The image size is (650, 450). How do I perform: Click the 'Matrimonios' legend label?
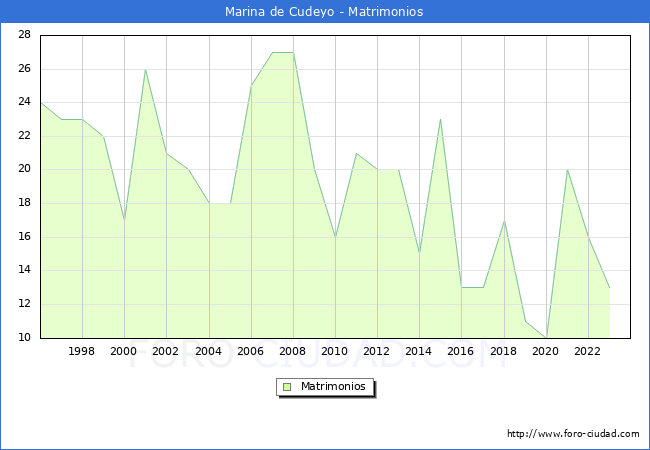tap(333, 387)
